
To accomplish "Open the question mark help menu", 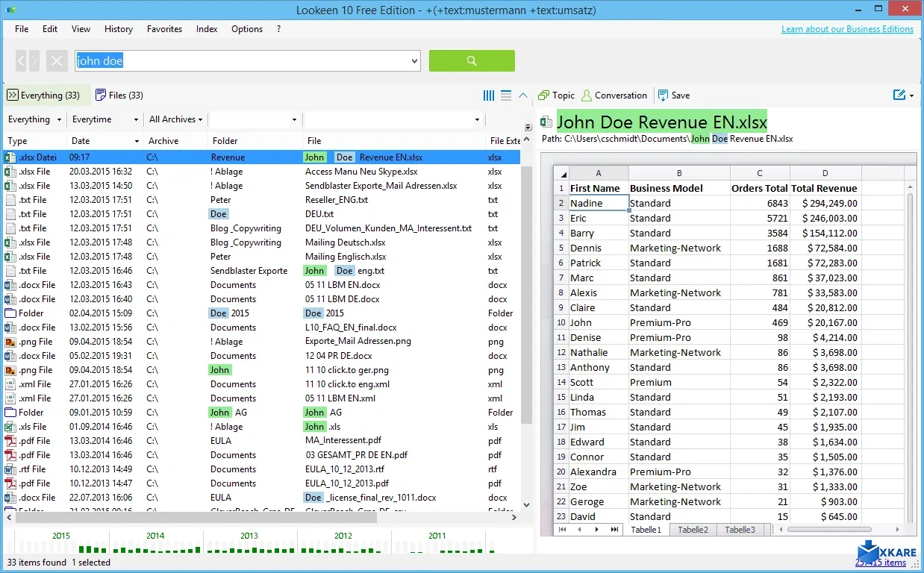I will point(278,29).
